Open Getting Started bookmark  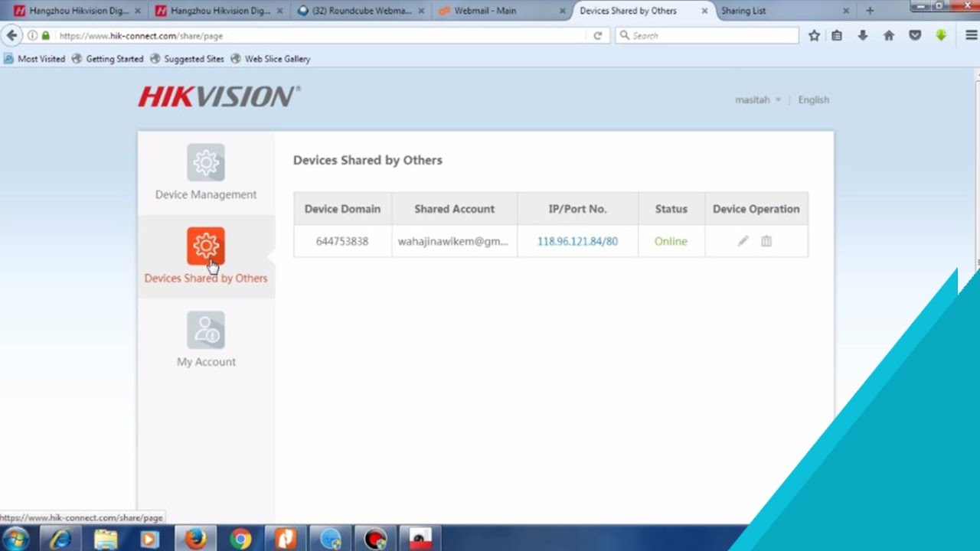pyautogui.click(x=107, y=58)
